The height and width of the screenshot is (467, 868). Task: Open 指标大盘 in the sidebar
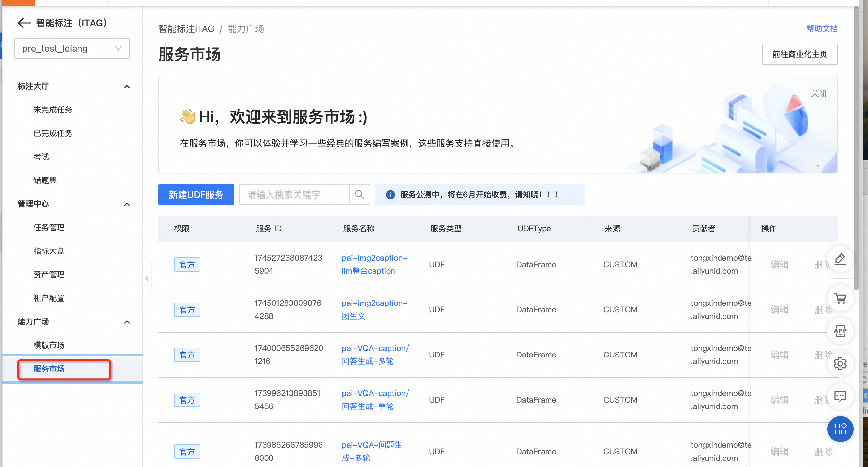click(49, 251)
